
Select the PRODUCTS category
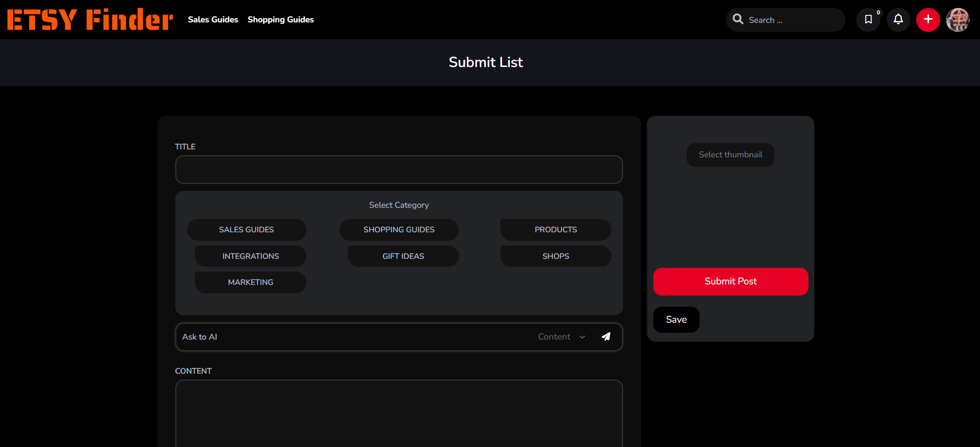556,230
